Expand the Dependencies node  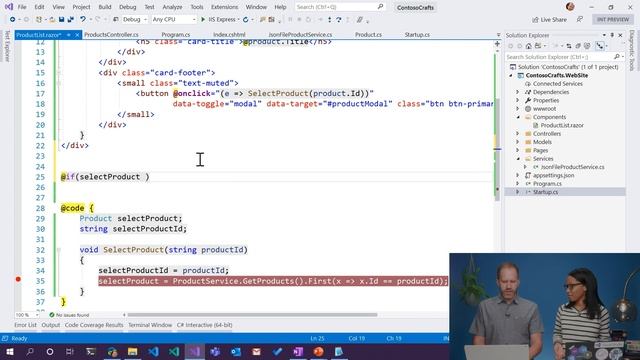click(518, 92)
